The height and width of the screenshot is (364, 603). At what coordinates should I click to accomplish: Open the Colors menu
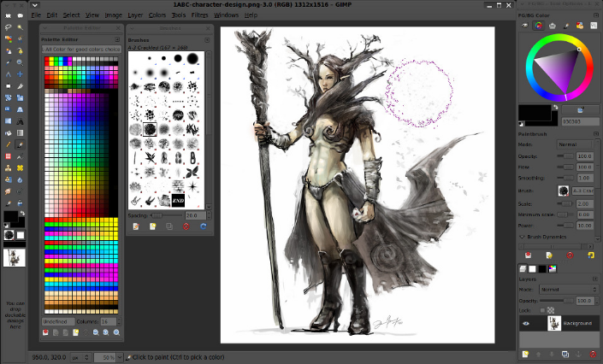tap(157, 15)
